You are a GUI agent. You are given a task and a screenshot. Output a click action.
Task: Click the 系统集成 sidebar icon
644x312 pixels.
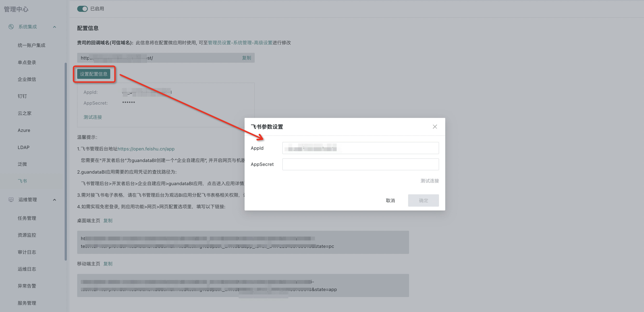pos(11,27)
